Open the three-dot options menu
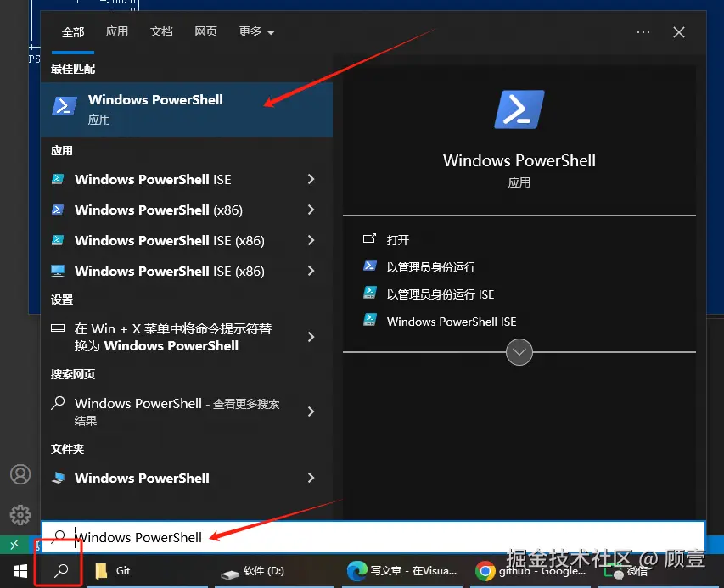724x588 pixels. coord(643,32)
